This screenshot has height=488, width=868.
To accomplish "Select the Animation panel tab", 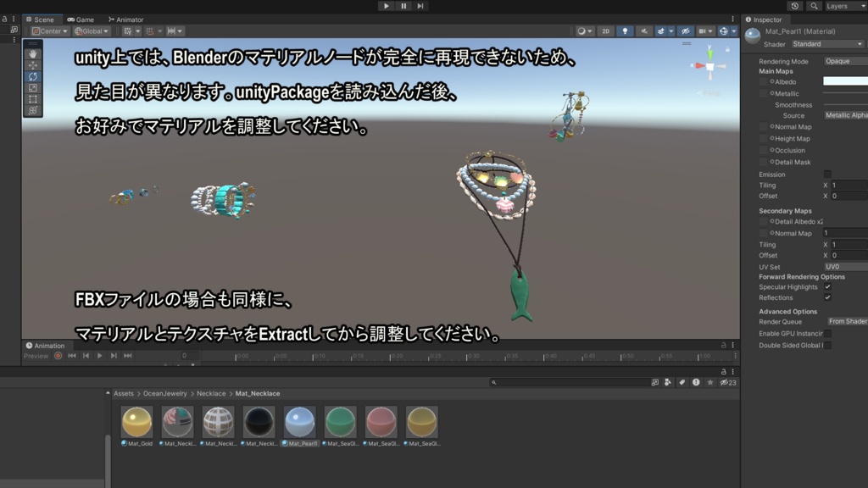I will [46, 346].
